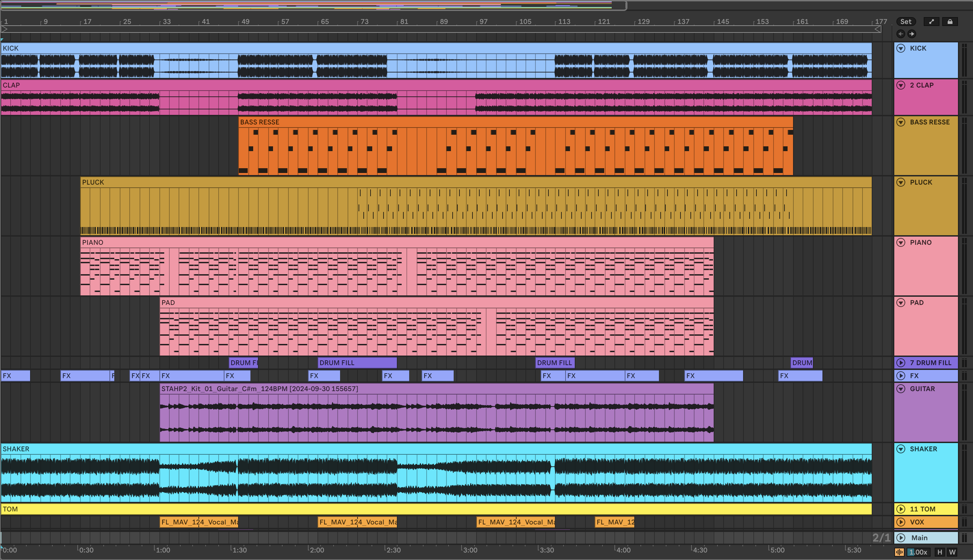Unfold the Main track

(900, 538)
